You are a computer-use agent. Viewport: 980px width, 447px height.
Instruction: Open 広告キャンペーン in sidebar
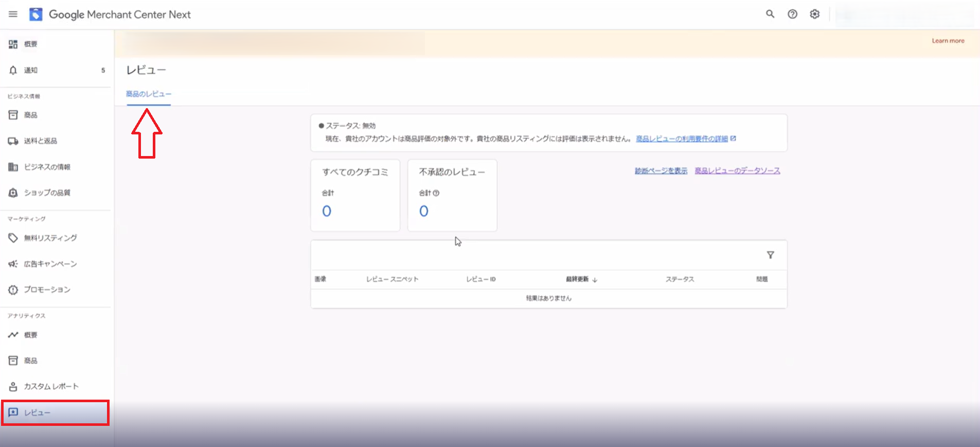[x=50, y=264]
